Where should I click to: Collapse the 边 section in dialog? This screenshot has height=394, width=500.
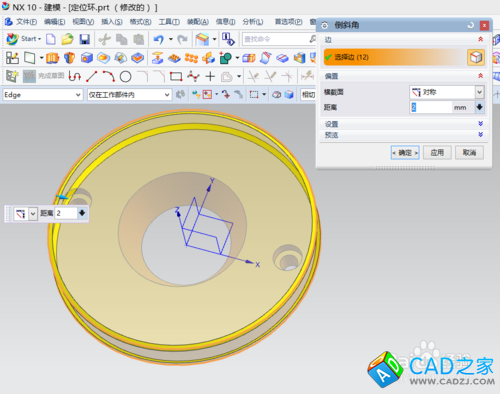click(480, 39)
